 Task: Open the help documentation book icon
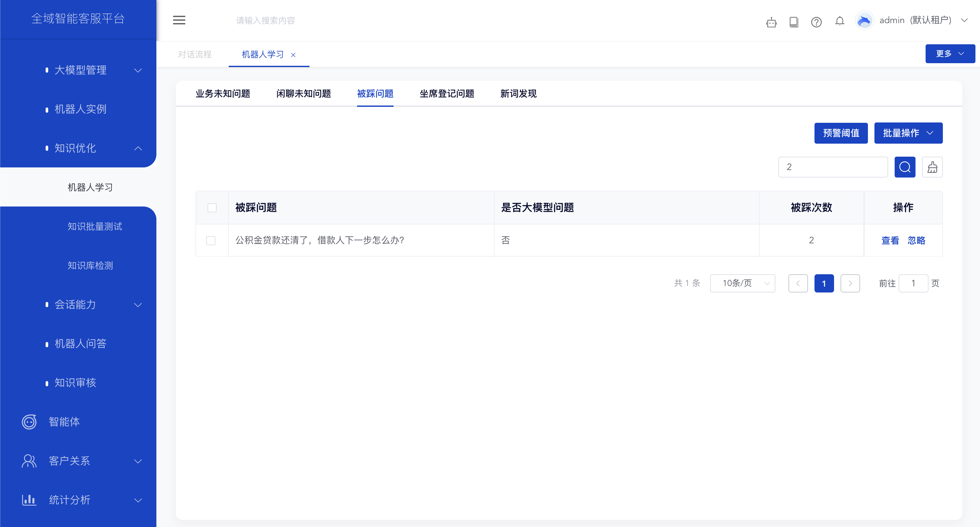[x=794, y=22]
